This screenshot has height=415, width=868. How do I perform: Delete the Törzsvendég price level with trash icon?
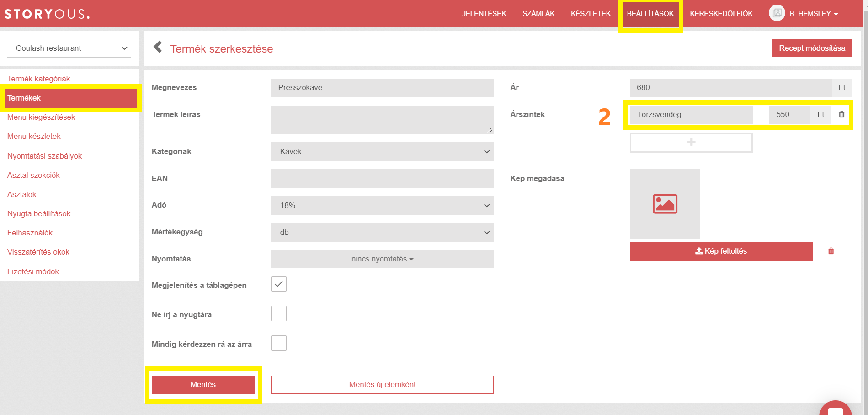click(x=841, y=114)
